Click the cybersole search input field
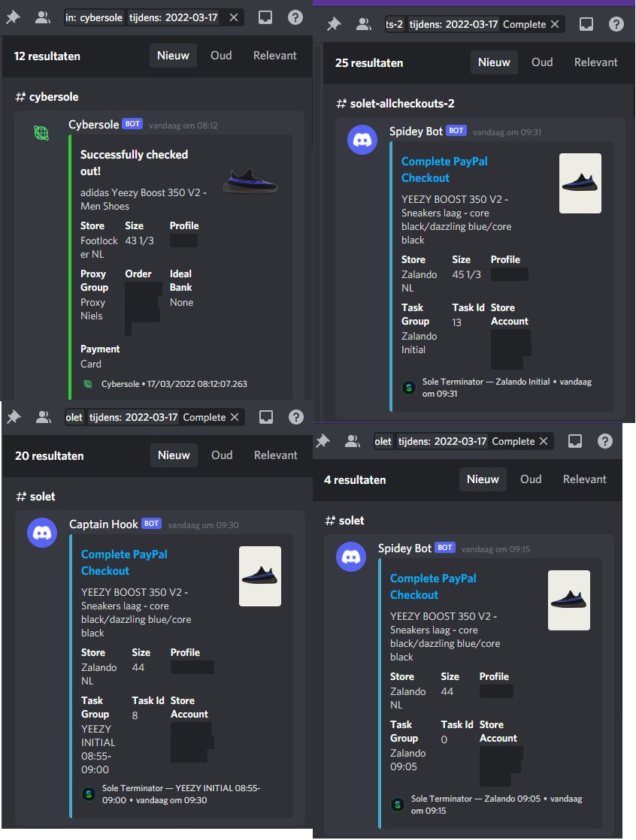The image size is (636, 840). (153, 18)
